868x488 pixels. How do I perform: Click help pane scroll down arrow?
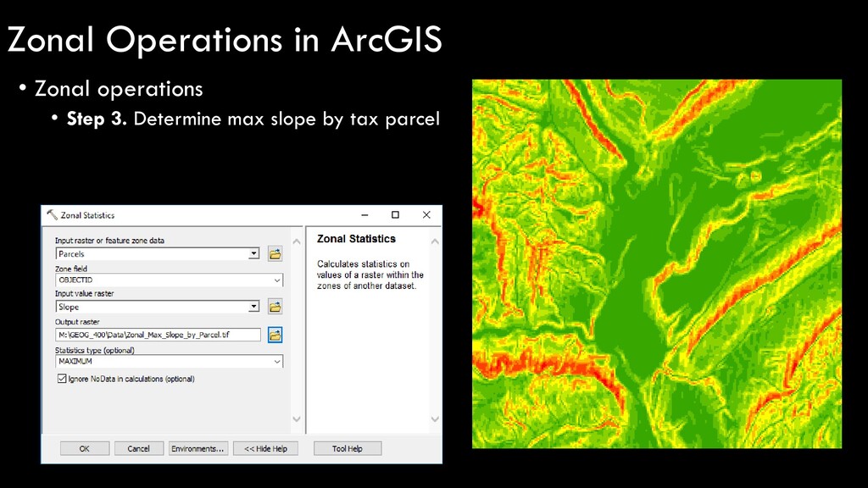pyautogui.click(x=435, y=419)
